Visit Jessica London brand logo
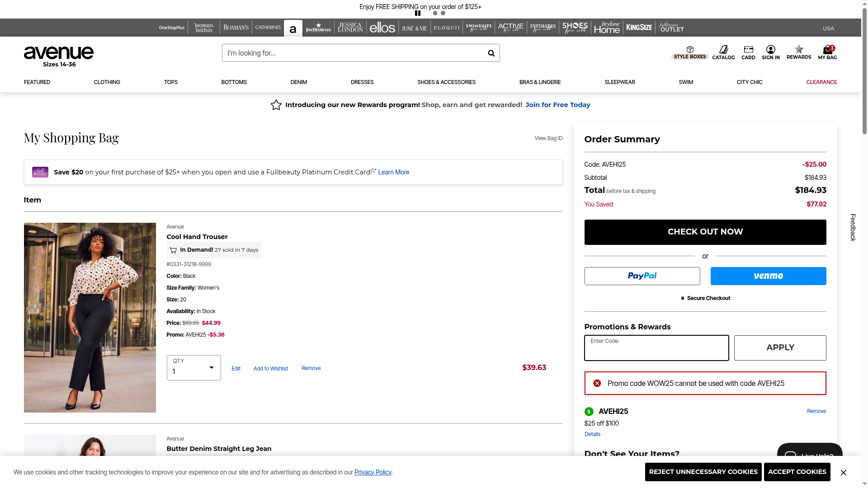Viewport: 868px width, 488px height. [x=350, y=28]
